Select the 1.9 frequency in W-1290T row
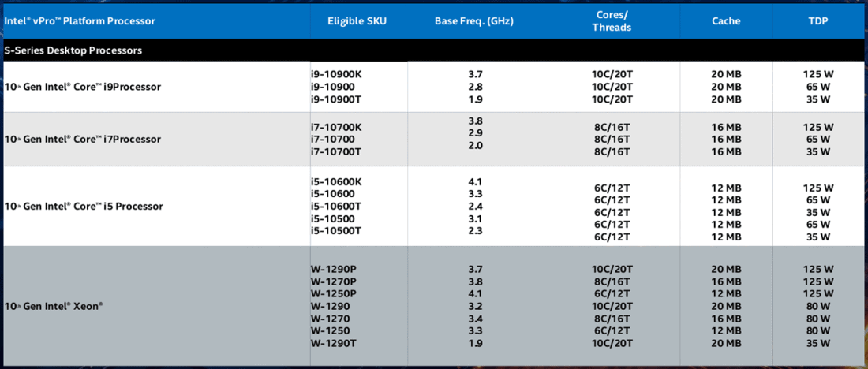This screenshot has height=369, width=868. click(476, 344)
